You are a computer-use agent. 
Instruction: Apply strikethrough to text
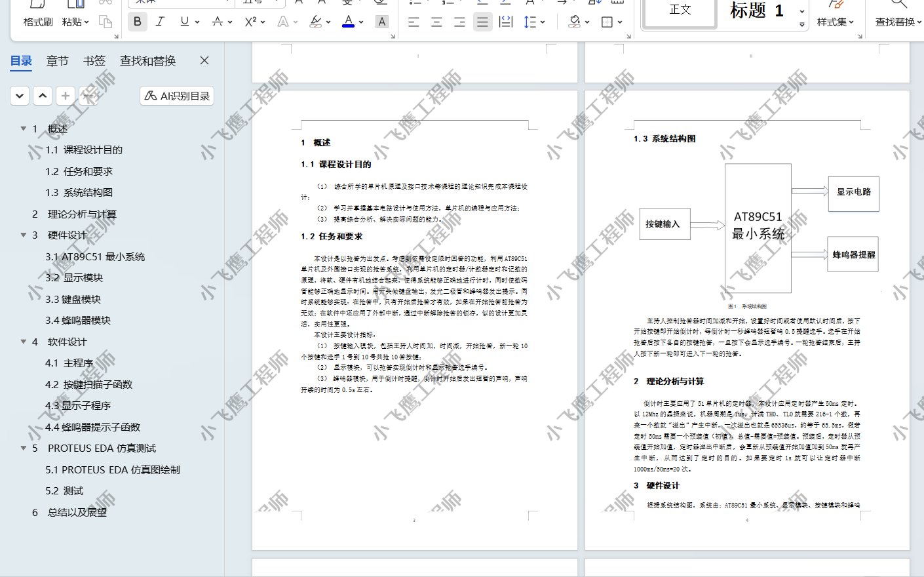[x=217, y=22]
